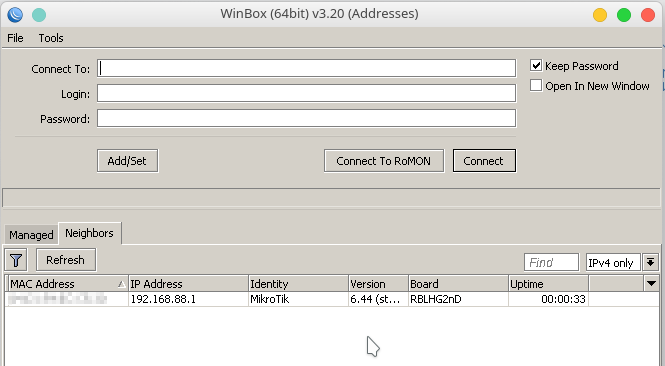Switch to the Managed tab
This screenshot has width=665, height=366.
click(31, 235)
